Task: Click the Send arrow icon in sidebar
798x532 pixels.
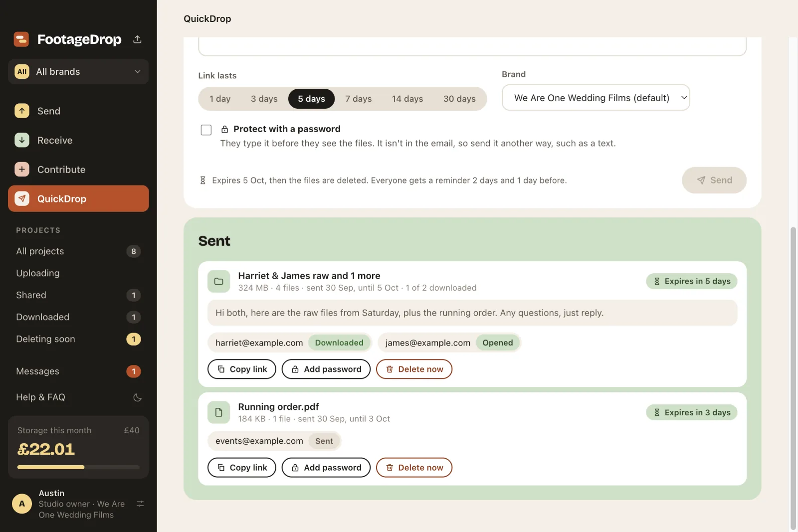Action: [x=22, y=111]
